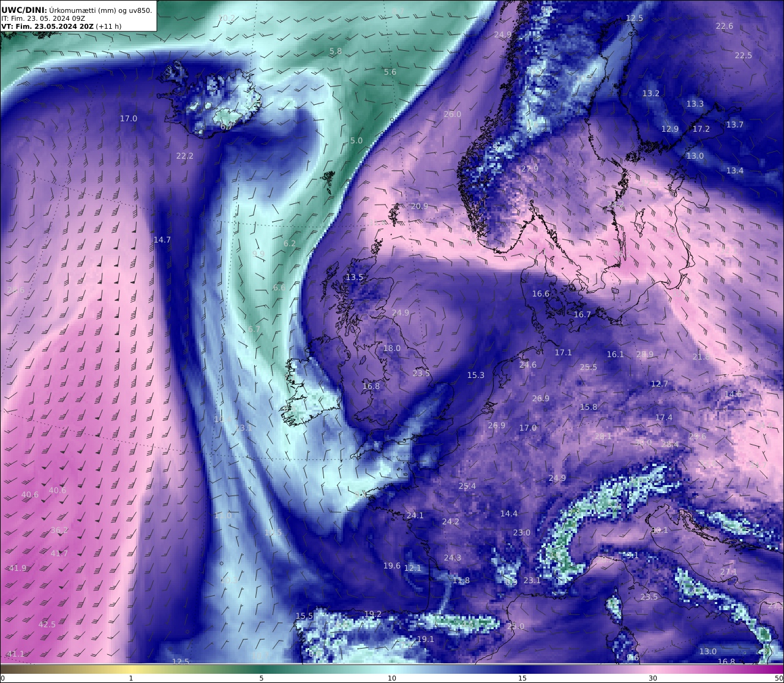
Task: Click the value label 42.5 in the southwest
Action: 47,625
